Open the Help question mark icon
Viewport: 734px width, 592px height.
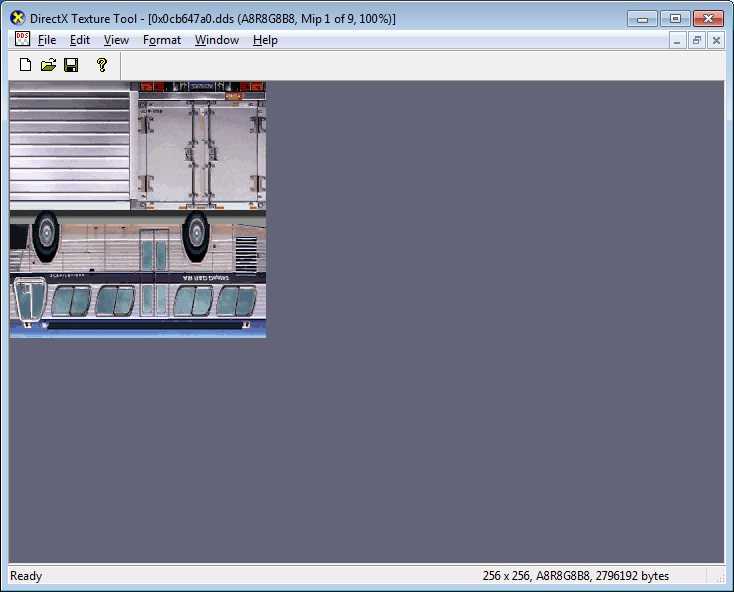click(102, 65)
